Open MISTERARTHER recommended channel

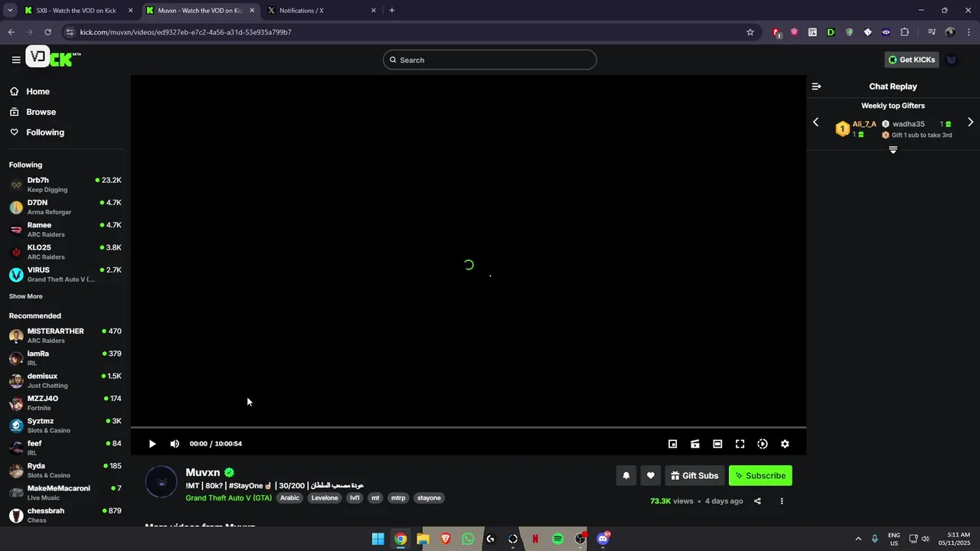point(65,335)
